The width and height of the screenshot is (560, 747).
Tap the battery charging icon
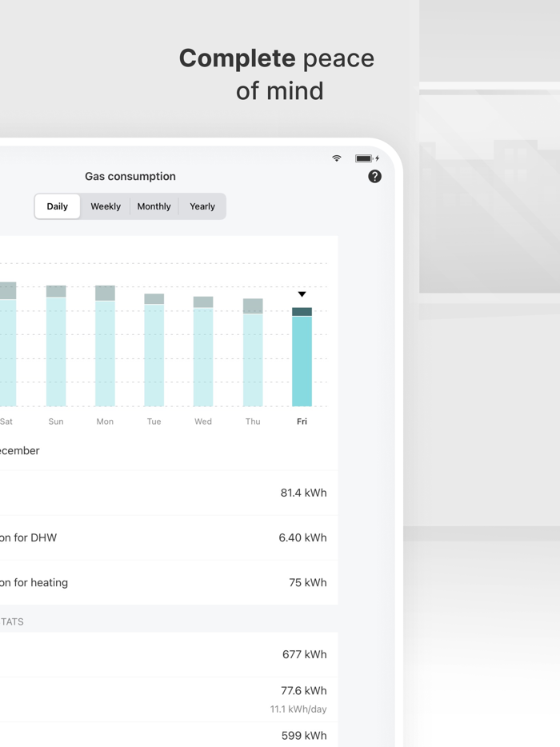pyautogui.click(x=366, y=158)
